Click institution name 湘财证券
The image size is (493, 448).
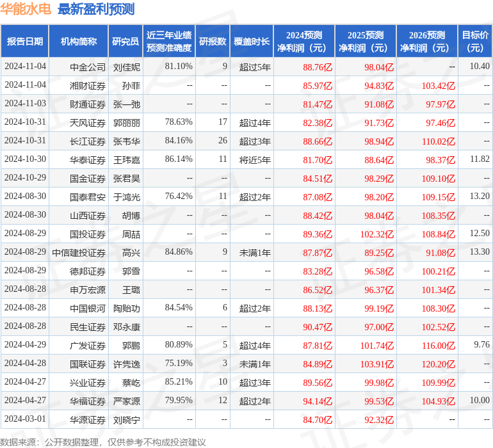coord(88,86)
